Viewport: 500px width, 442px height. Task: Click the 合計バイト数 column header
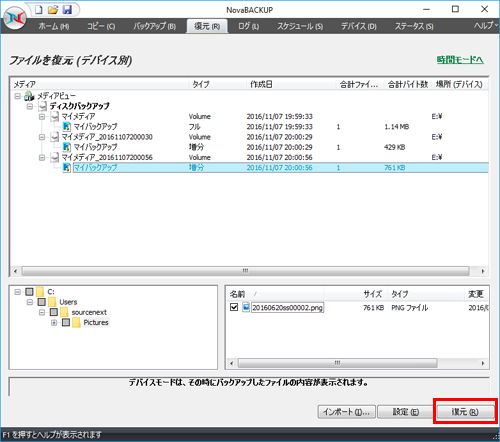point(408,84)
